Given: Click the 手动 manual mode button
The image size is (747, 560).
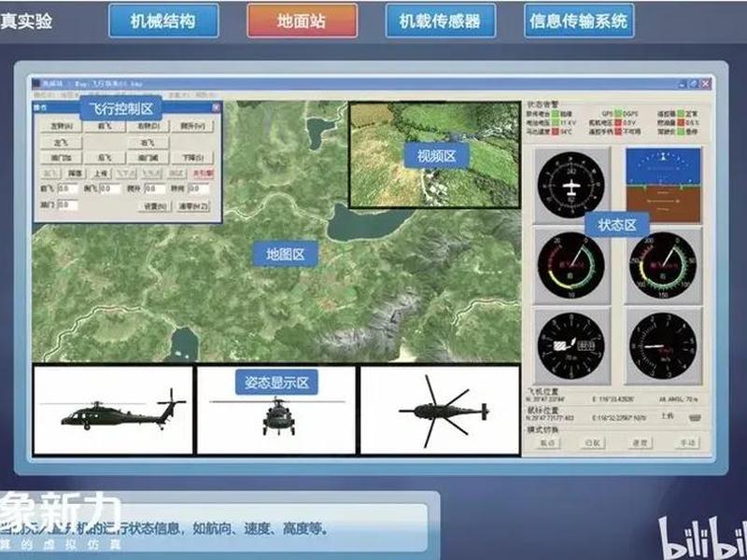Looking at the screenshot, I should (x=687, y=442).
